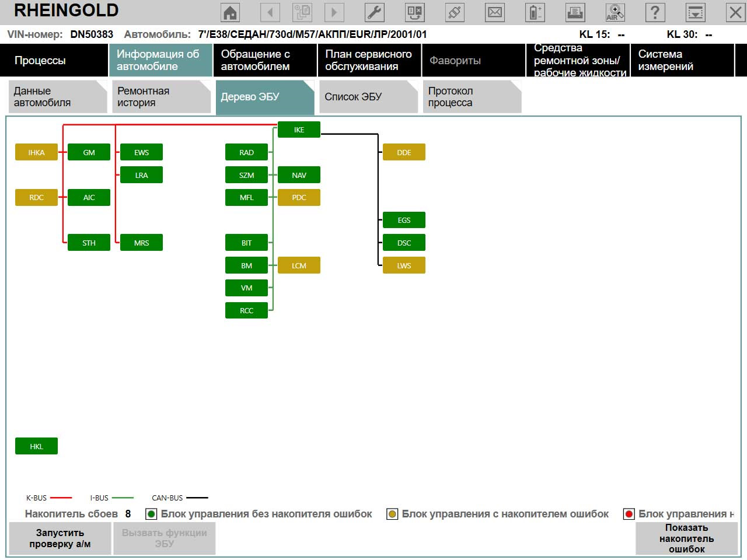Select the DSC control unit node
The height and width of the screenshot is (560, 747).
[x=404, y=243]
